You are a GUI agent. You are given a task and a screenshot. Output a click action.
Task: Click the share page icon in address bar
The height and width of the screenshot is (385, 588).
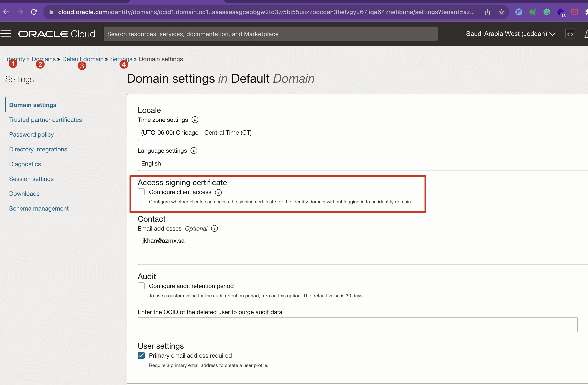487,12
